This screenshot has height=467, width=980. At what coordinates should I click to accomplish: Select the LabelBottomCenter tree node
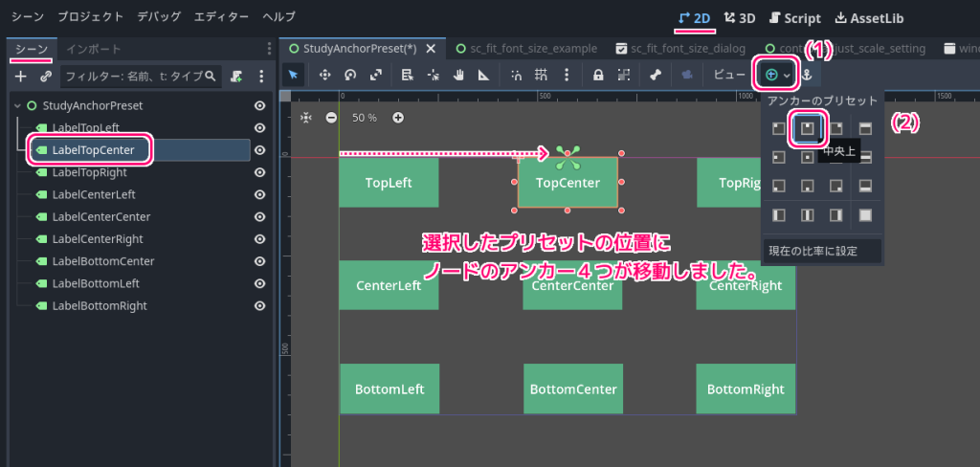click(x=103, y=261)
